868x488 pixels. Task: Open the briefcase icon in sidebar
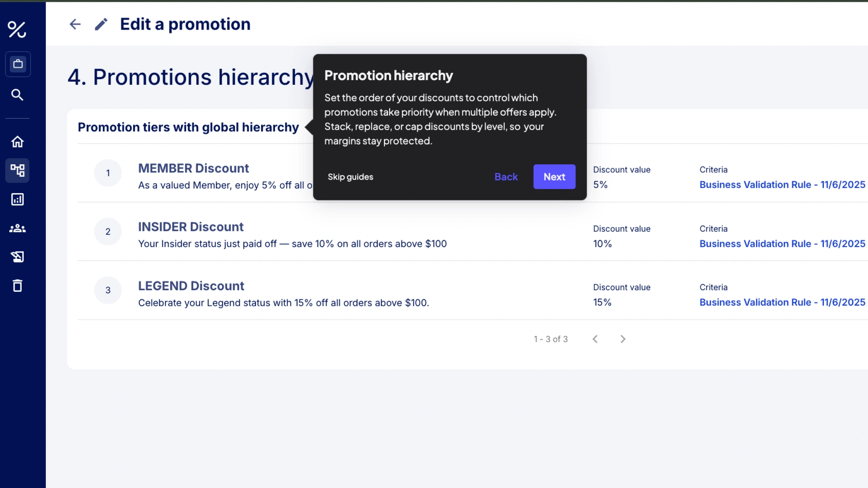18,64
